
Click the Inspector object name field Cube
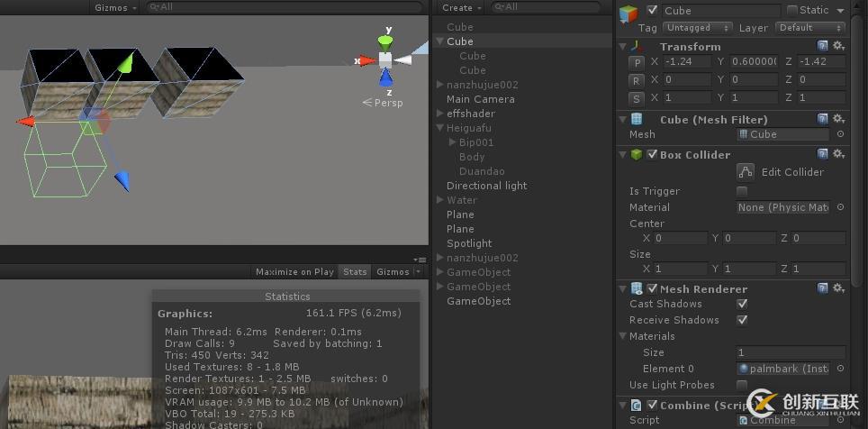point(721,11)
